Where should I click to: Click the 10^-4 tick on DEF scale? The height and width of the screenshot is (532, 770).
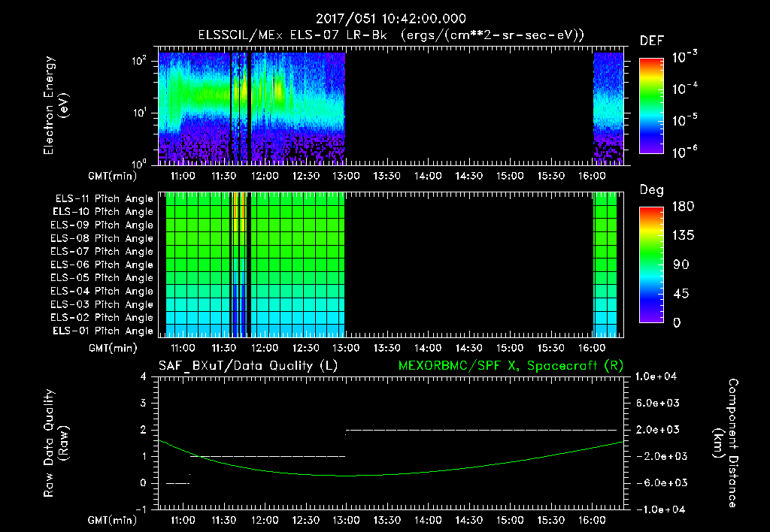pyautogui.click(x=685, y=89)
